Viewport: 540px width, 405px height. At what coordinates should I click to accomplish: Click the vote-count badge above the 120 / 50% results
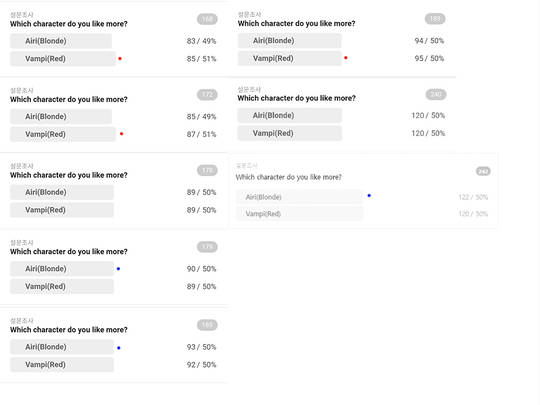pos(436,94)
